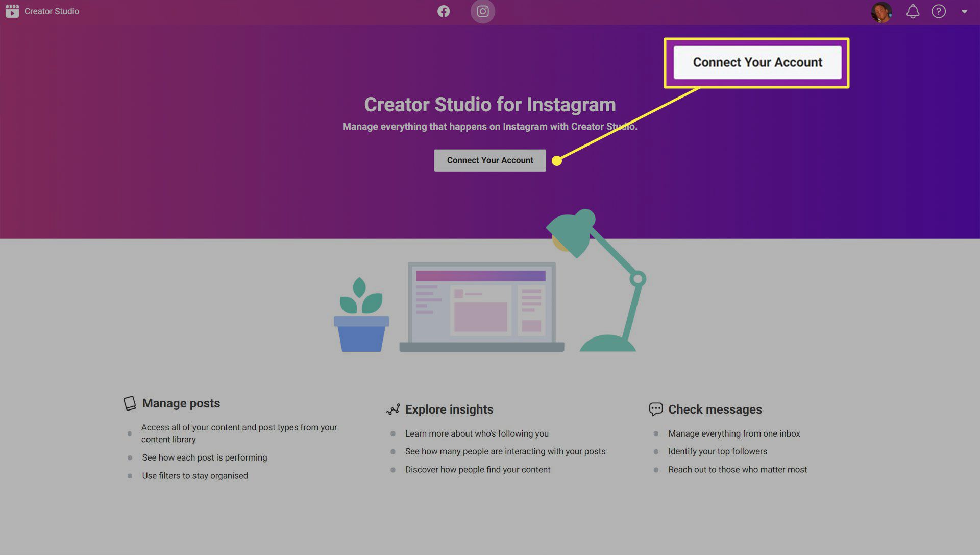Open the notifications bell
Viewport: 980px width, 555px height.
[x=913, y=11]
